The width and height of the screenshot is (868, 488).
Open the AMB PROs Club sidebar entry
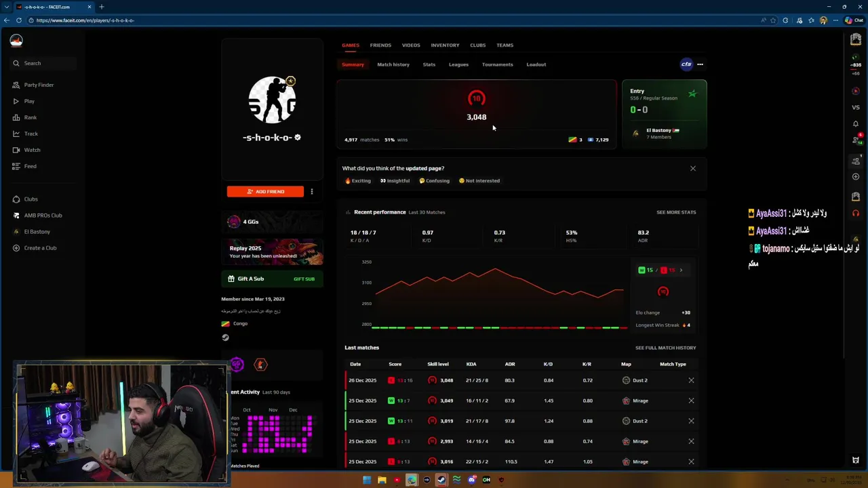tap(37, 215)
